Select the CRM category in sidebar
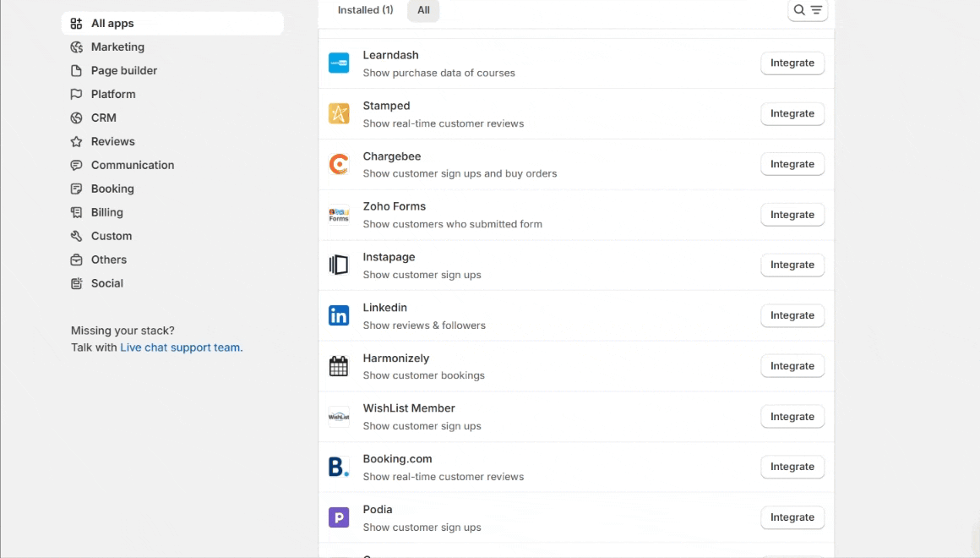Image resolution: width=980 pixels, height=558 pixels. point(104,118)
